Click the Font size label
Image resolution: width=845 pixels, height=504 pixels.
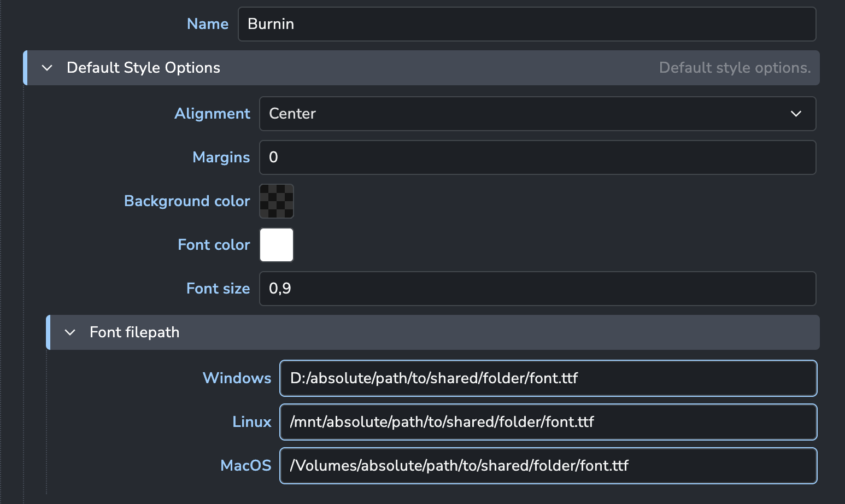(218, 289)
